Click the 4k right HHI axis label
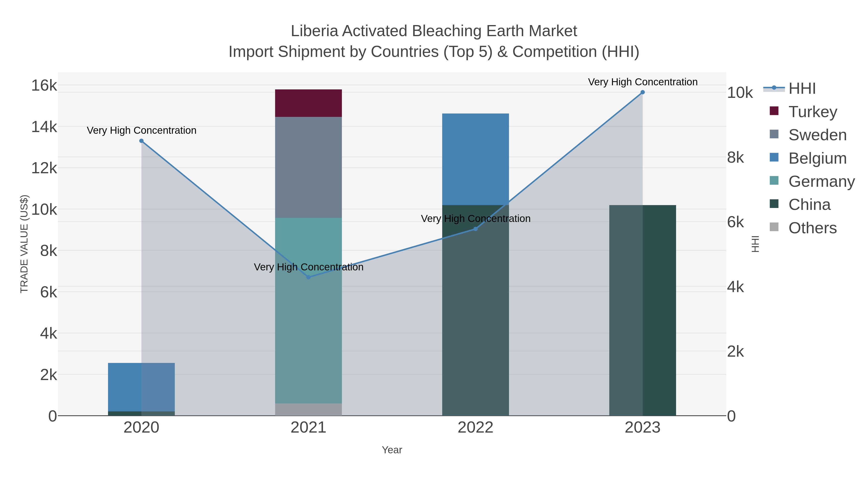This screenshot has width=868, height=488. (x=736, y=287)
